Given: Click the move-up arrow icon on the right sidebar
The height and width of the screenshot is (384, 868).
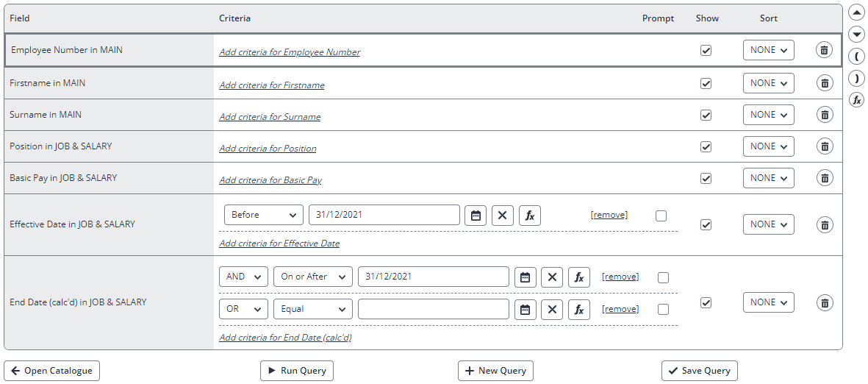Looking at the screenshot, I should click(x=856, y=13).
